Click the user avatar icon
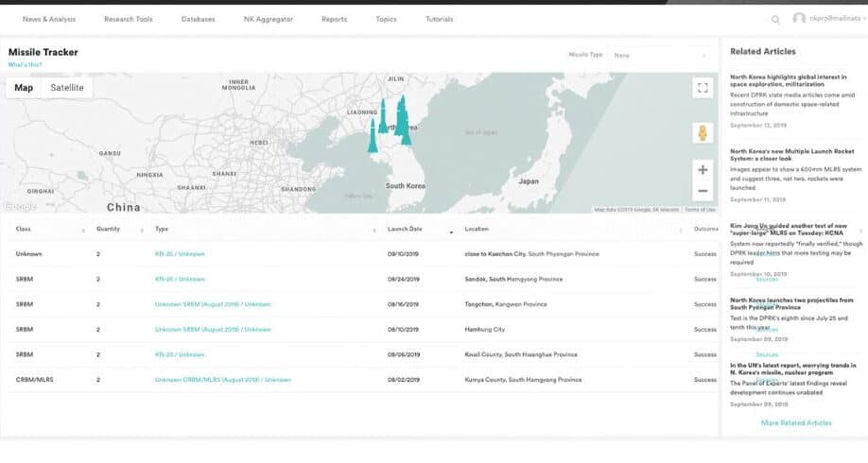Viewport: 868px width, 463px height. click(x=799, y=19)
